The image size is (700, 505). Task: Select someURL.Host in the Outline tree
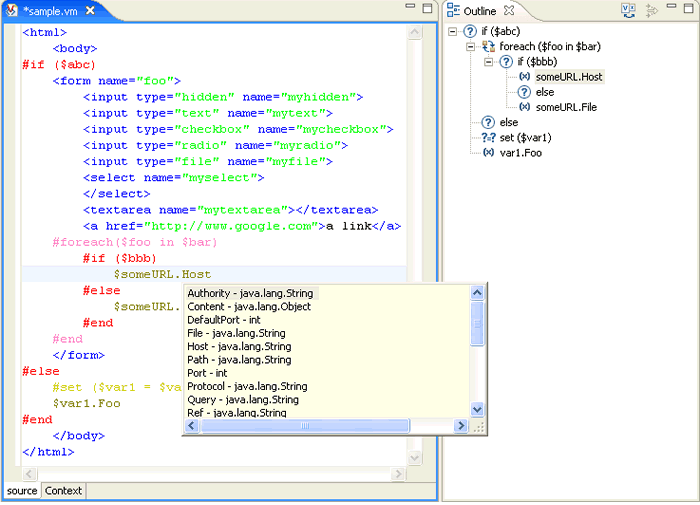pos(569,77)
